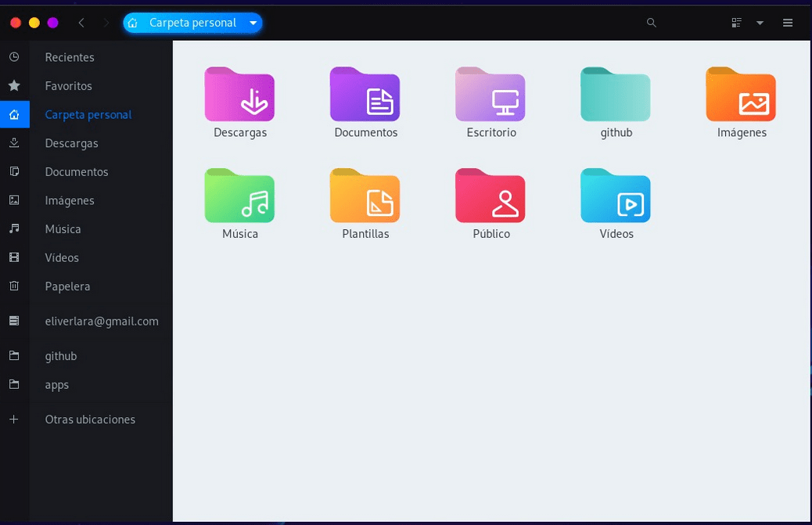Viewport: 812px width, 525px height.
Task: Open the blue Vídeos folder icon
Action: (615, 196)
